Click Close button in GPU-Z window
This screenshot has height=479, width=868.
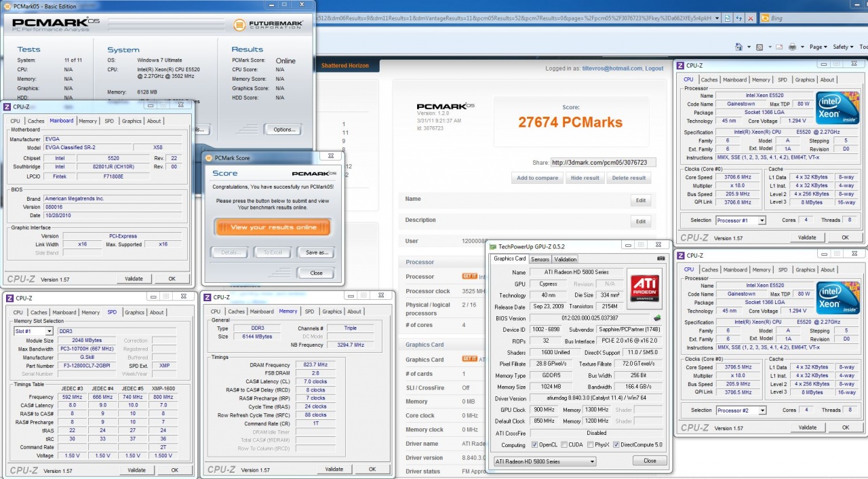(649, 461)
